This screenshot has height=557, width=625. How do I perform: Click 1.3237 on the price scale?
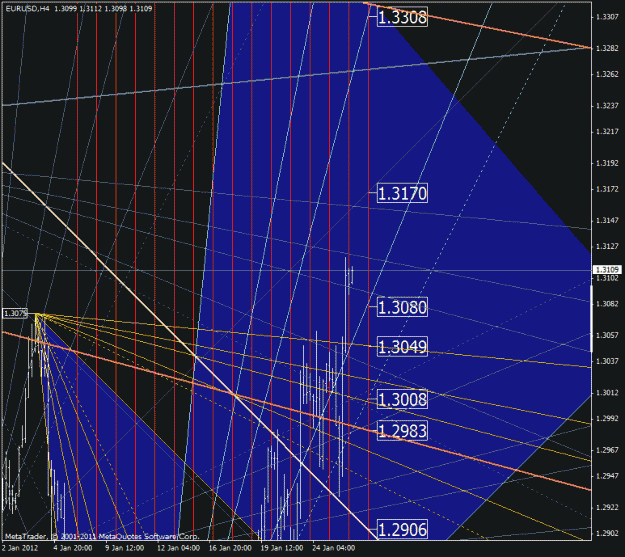coord(607,106)
